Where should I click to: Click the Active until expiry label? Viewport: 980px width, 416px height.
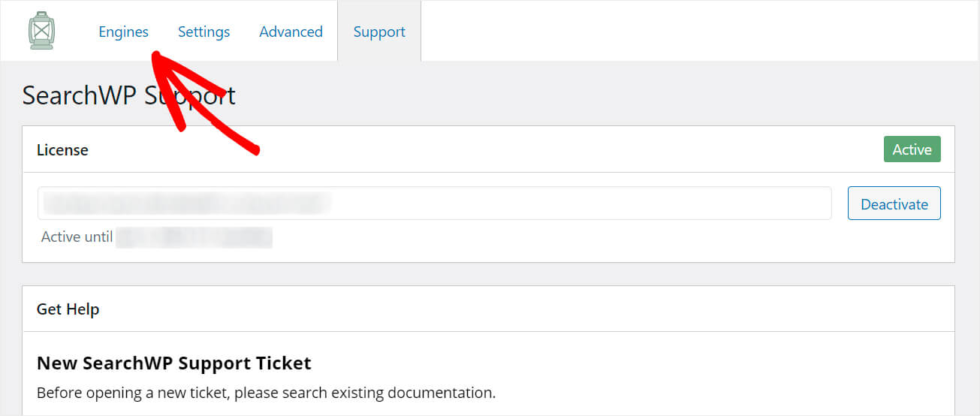click(77, 237)
